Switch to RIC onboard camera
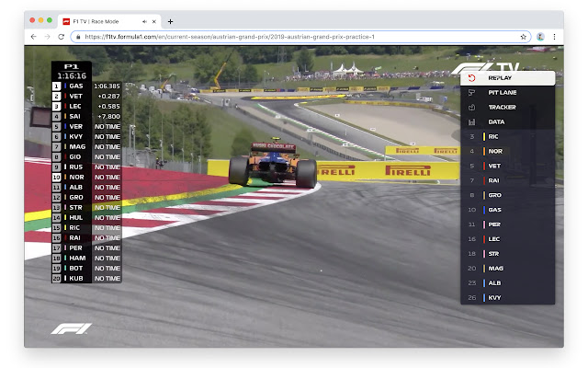The width and height of the screenshot is (588, 368). 508,137
